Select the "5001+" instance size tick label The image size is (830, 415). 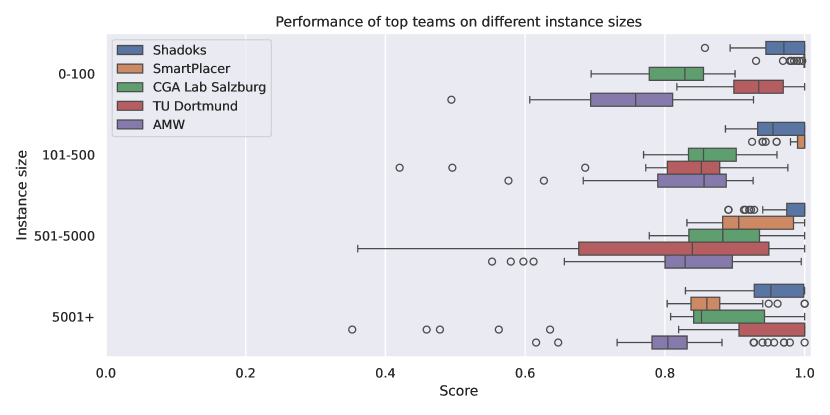tap(73, 317)
